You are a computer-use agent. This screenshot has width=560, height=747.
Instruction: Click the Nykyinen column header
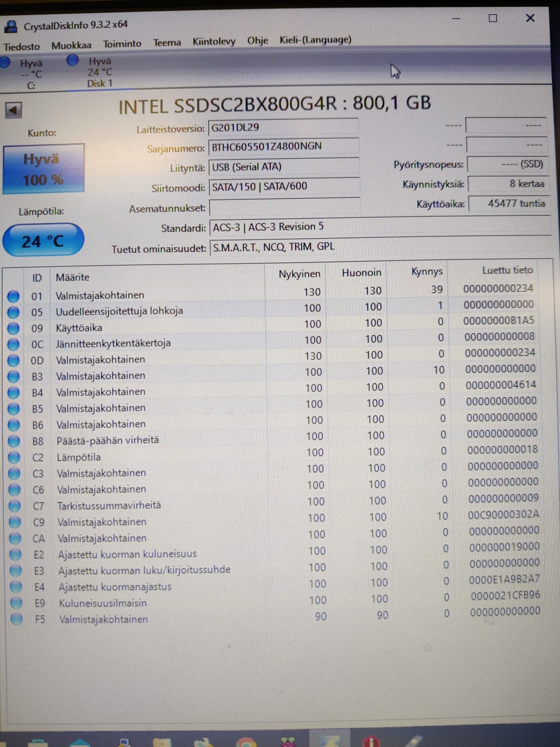299,274
